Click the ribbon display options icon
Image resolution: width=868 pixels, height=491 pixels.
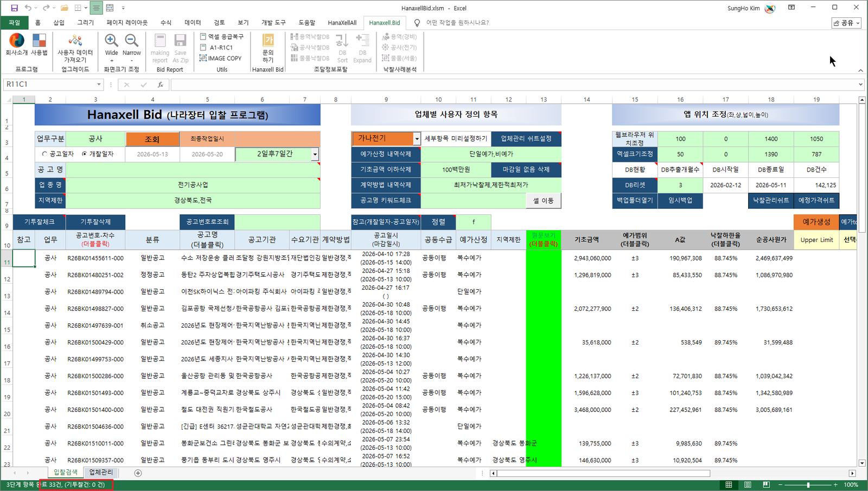point(792,8)
